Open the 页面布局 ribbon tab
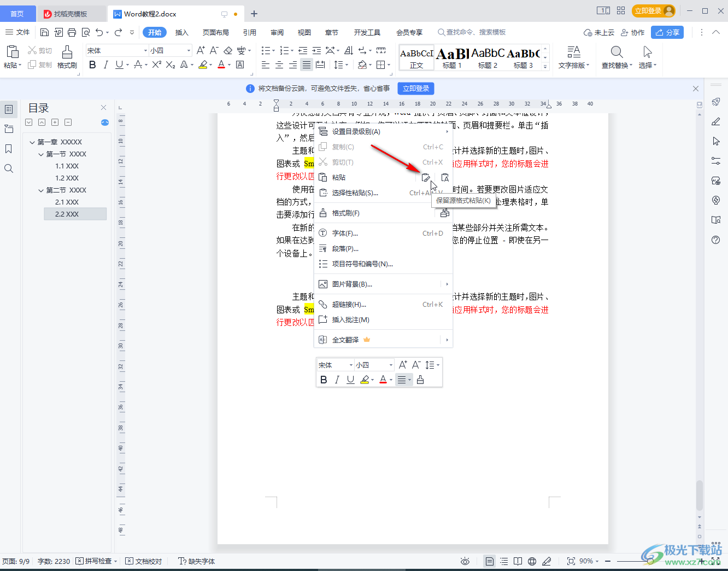This screenshot has height=571, width=728. [216, 32]
